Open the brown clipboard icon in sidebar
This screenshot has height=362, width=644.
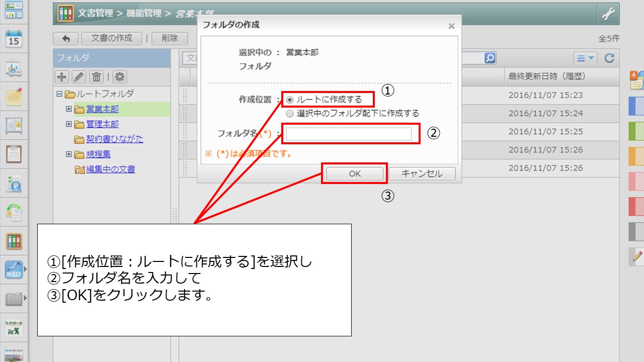(x=14, y=154)
